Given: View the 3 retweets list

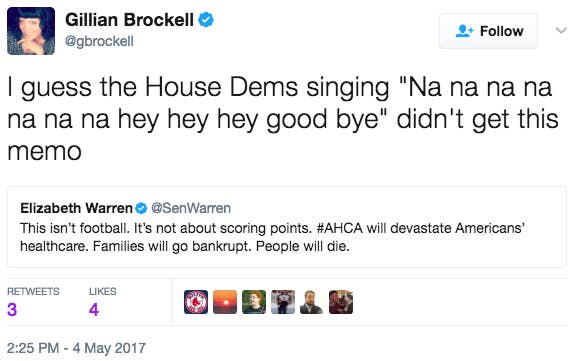Looking at the screenshot, I should [x=33, y=302].
